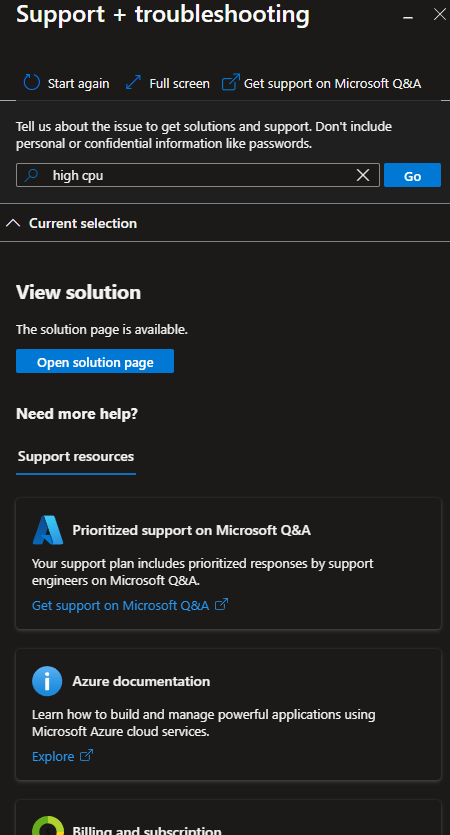Viewport: 450px width, 835px height.
Task: Click the Go button
Action: [412, 175]
